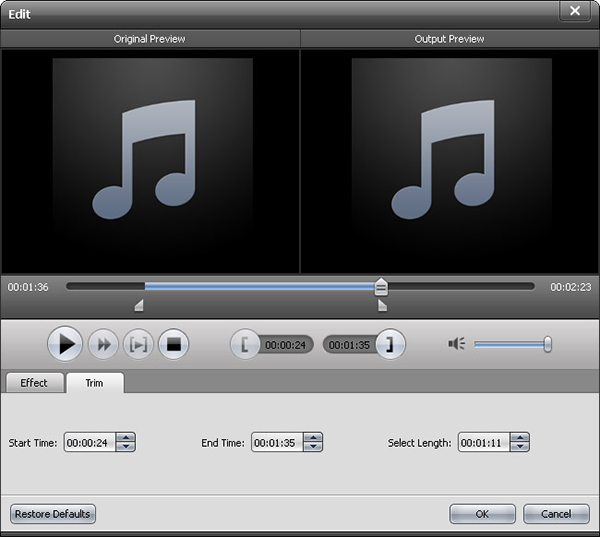The width and height of the screenshot is (600, 537).
Task: Click the current time 00:01:36 label
Action: click(28, 287)
